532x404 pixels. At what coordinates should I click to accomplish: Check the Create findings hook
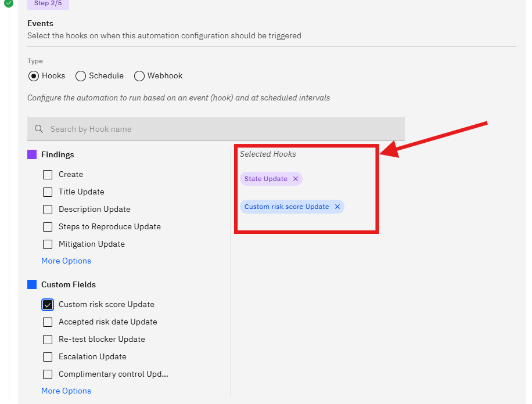pyautogui.click(x=48, y=175)
